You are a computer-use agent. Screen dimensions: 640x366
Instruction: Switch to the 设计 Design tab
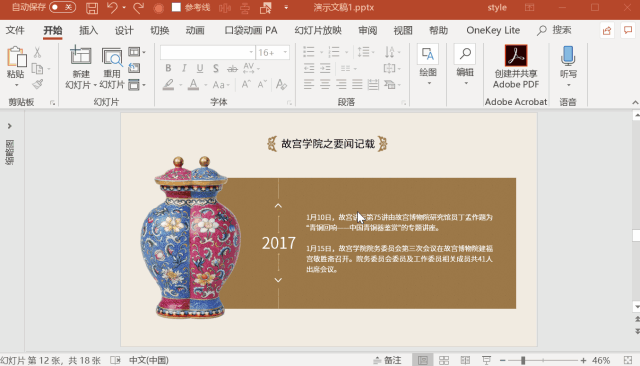click(124, 30)
